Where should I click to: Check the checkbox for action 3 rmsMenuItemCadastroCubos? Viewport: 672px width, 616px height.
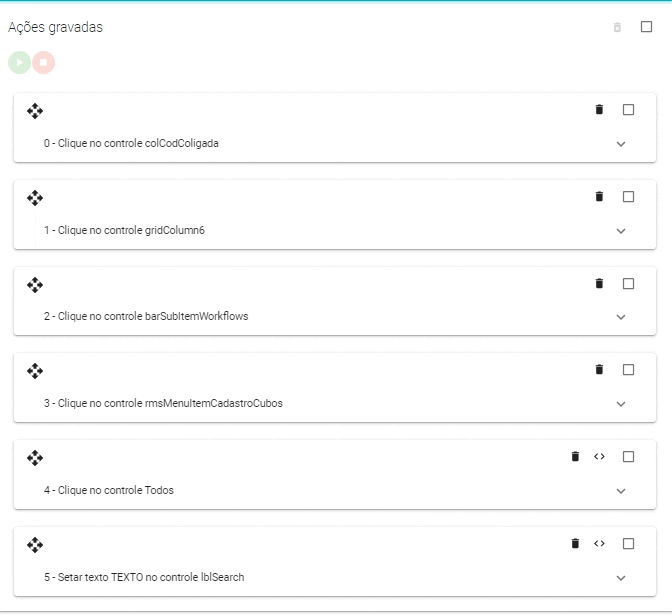tap(628, 370)
